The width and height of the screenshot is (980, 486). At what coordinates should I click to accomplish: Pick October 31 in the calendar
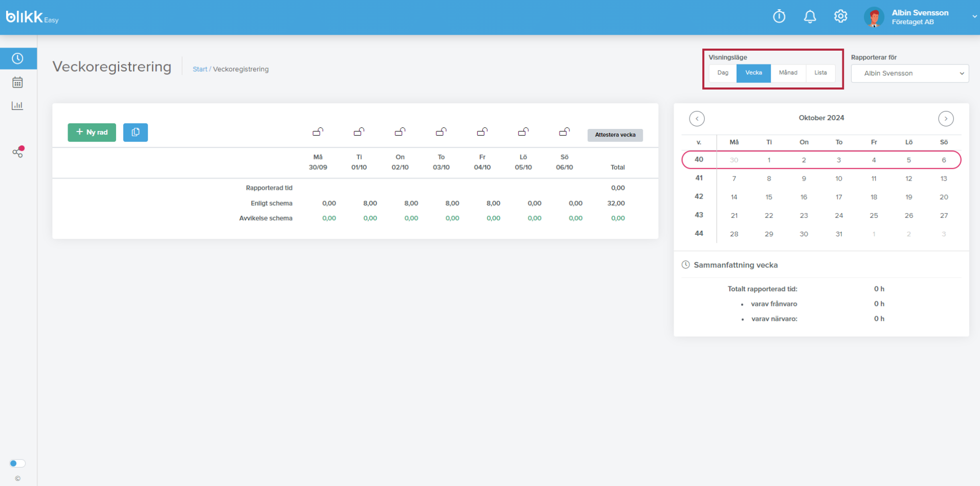coord(839,234)
